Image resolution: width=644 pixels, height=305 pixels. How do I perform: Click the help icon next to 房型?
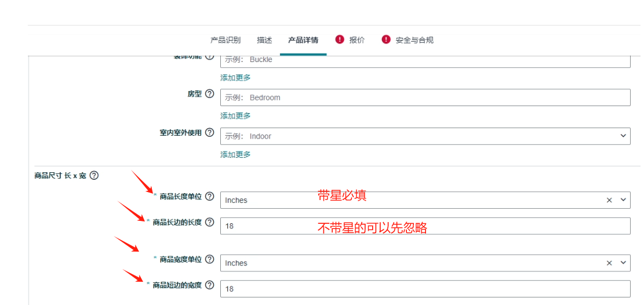pos(209,94)
